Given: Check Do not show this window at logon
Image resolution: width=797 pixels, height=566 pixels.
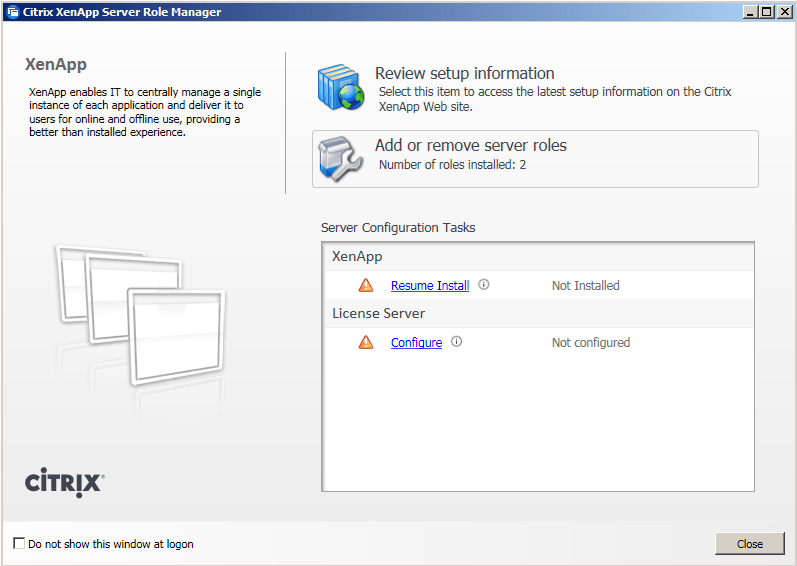Looking at the screenshot, I should 19,543.
